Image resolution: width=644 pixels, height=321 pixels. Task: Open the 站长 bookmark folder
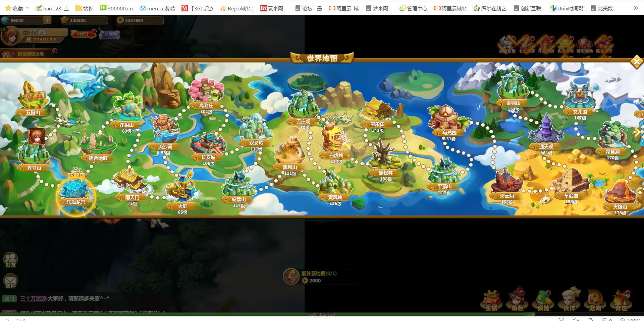pyautogui.click(x=84, y=8)
